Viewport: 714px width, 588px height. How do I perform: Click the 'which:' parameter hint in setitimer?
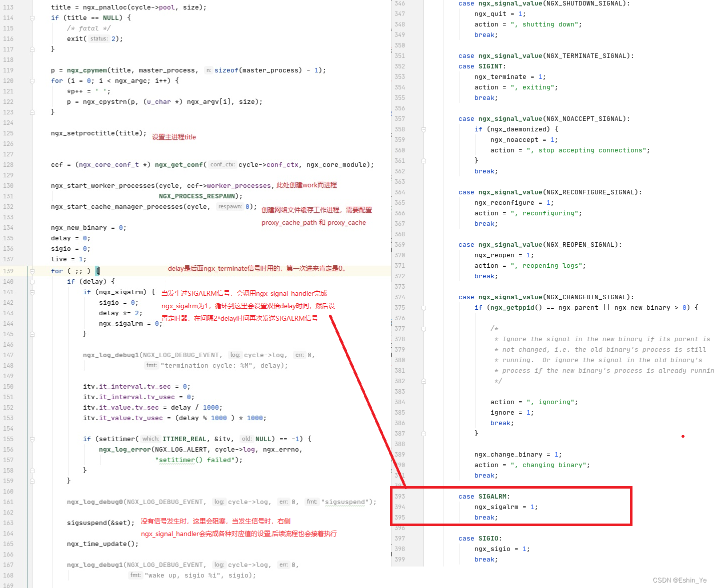click(x=150, y=439)
